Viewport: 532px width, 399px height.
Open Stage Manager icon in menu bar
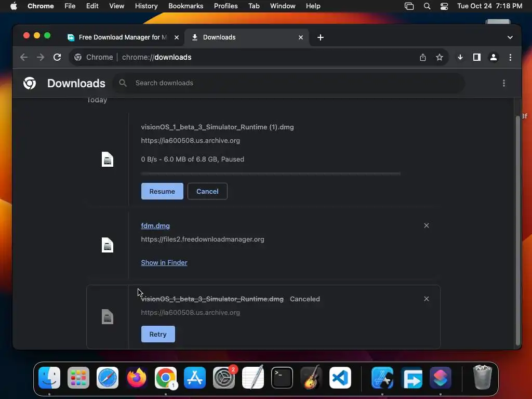pos(409,6)
